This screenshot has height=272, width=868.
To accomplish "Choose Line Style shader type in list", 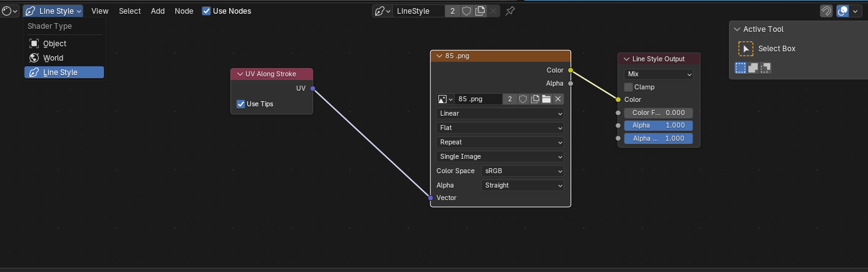I will click(x=64, y=73).
